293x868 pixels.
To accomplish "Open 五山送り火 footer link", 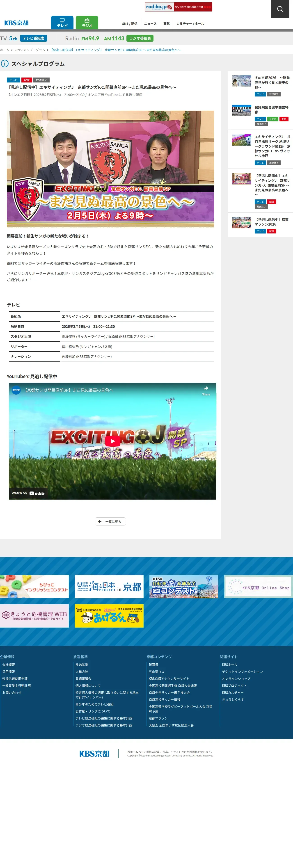I will [156, 672].
